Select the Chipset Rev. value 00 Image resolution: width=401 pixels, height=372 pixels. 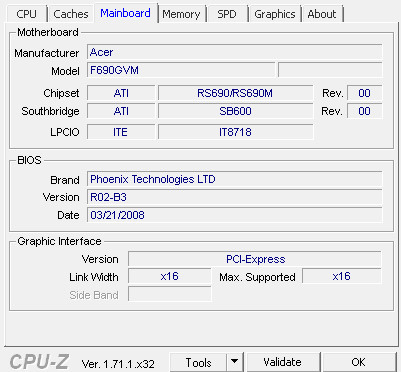(x=364, y=93)
